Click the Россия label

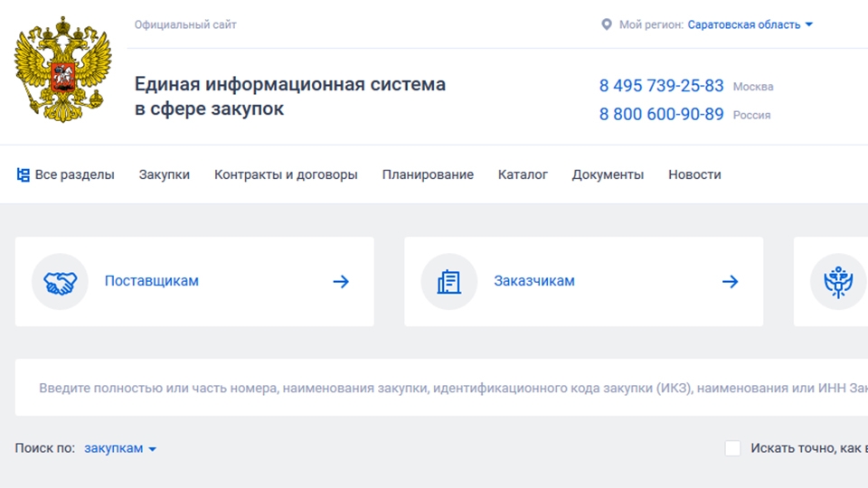coord(751,115)
